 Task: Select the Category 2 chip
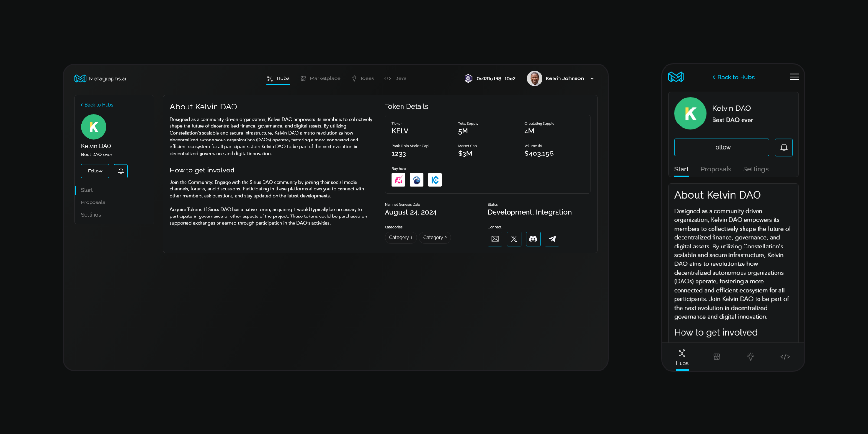[x=435, y=238]
